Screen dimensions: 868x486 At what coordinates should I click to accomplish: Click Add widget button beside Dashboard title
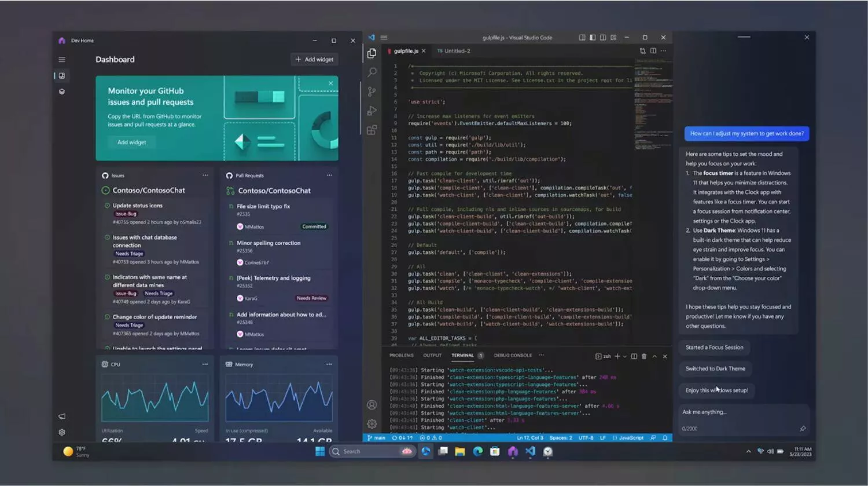[314, 60]
